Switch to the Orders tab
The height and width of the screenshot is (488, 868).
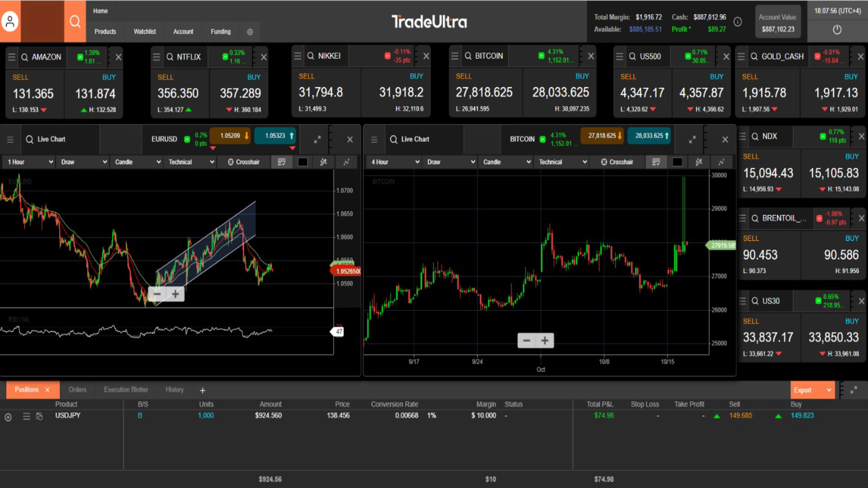point(77,389)
